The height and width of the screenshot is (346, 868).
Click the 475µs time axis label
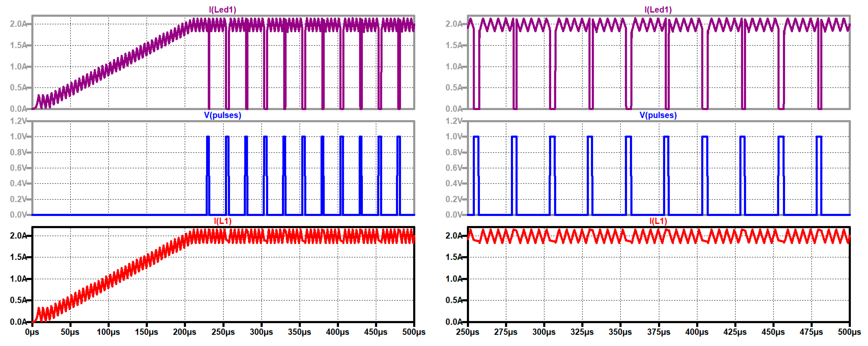tap(811, 332)
